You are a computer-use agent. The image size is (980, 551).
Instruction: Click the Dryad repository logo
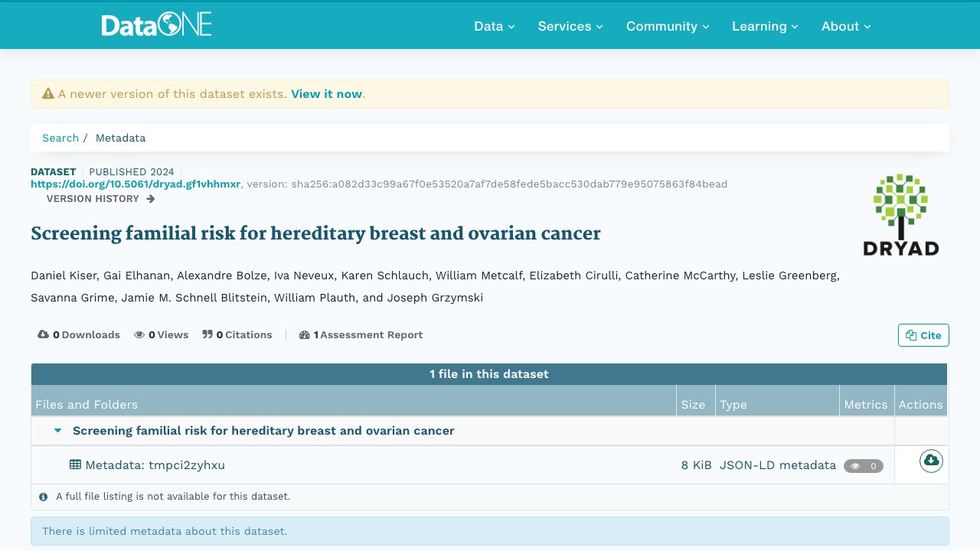pos(900,214)
